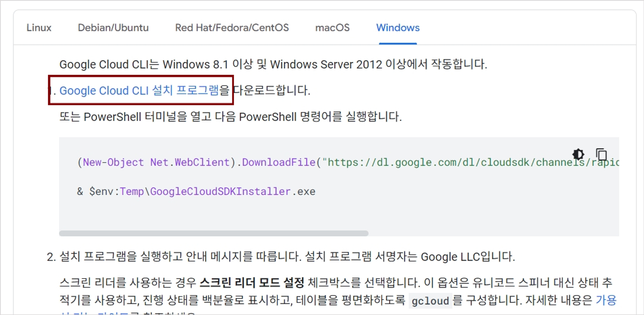Toggle the dark theme icon on the code block
This screenshot has width=644, height=315.
pyautogui.click(x=578, y=154)
